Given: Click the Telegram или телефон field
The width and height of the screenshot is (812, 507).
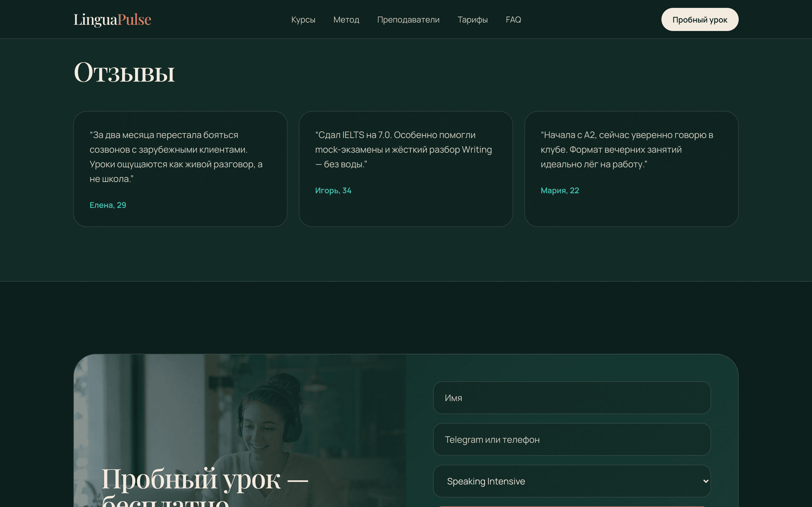Looking at the screenshot, I should (x=572, y=439).
